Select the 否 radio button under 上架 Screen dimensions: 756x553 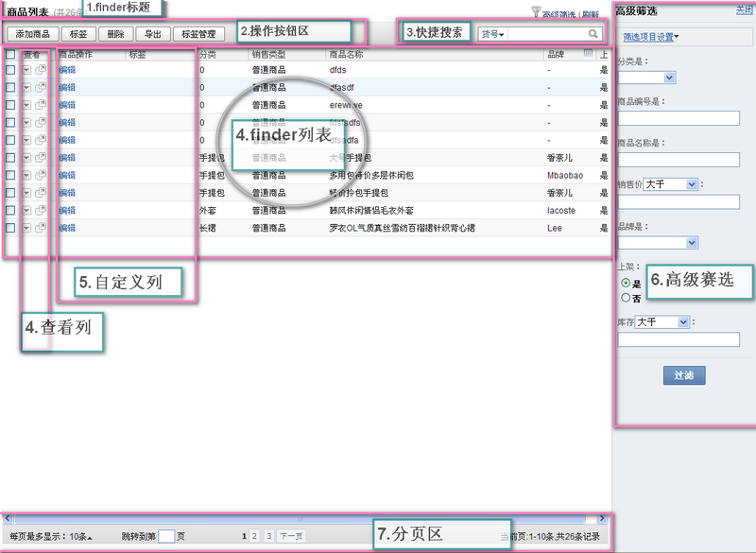coord(626,298)
